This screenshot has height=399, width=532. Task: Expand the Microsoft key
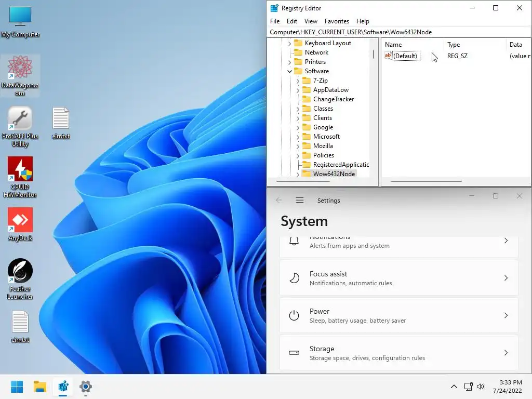coord(298,137)
